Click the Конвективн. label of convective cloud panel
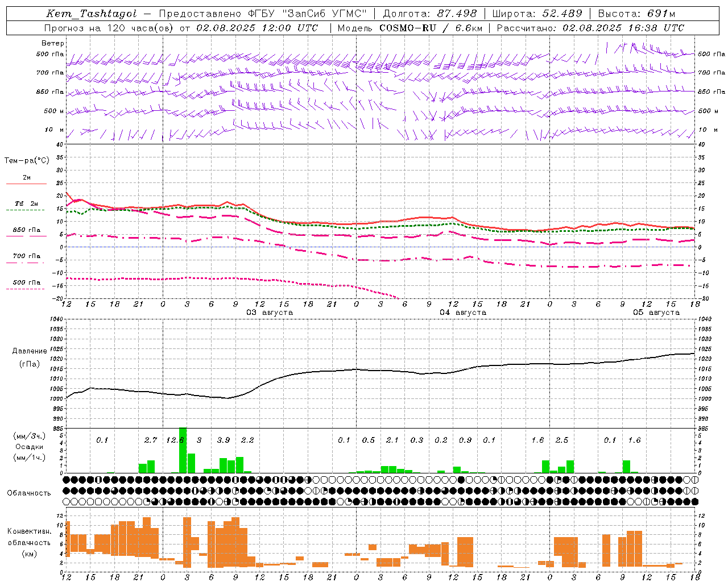 30,532
